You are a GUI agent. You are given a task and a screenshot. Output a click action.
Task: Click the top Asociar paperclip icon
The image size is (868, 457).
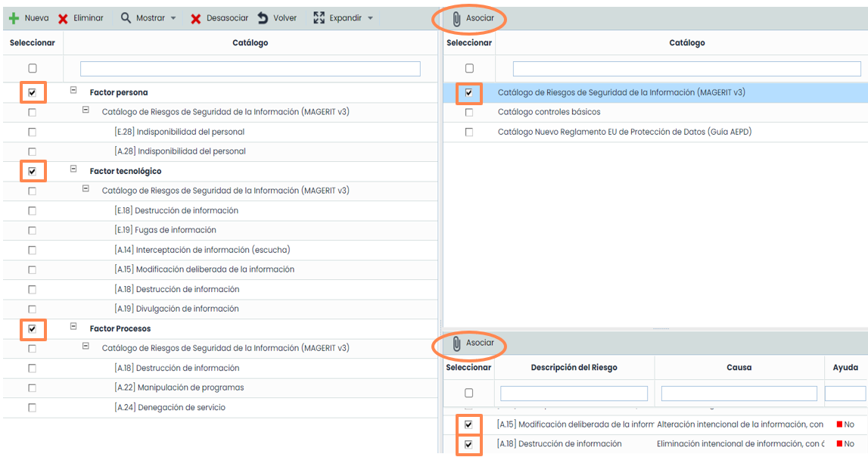click(456, 19)
